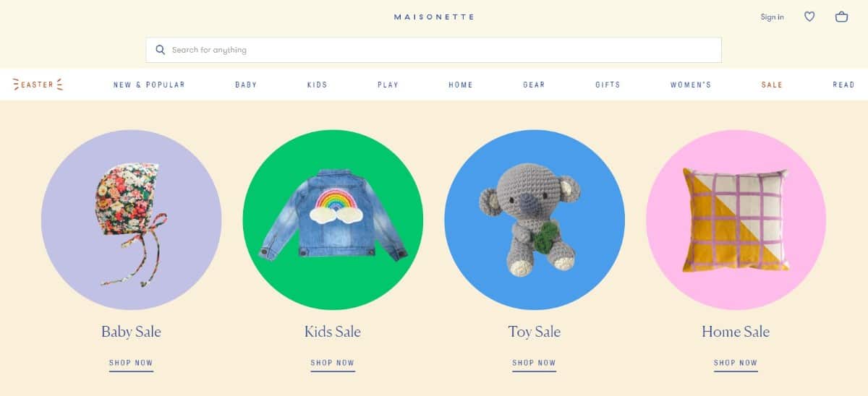
Task: Click the crochet koala Toy Sale image
Action: tap(535, 220)
